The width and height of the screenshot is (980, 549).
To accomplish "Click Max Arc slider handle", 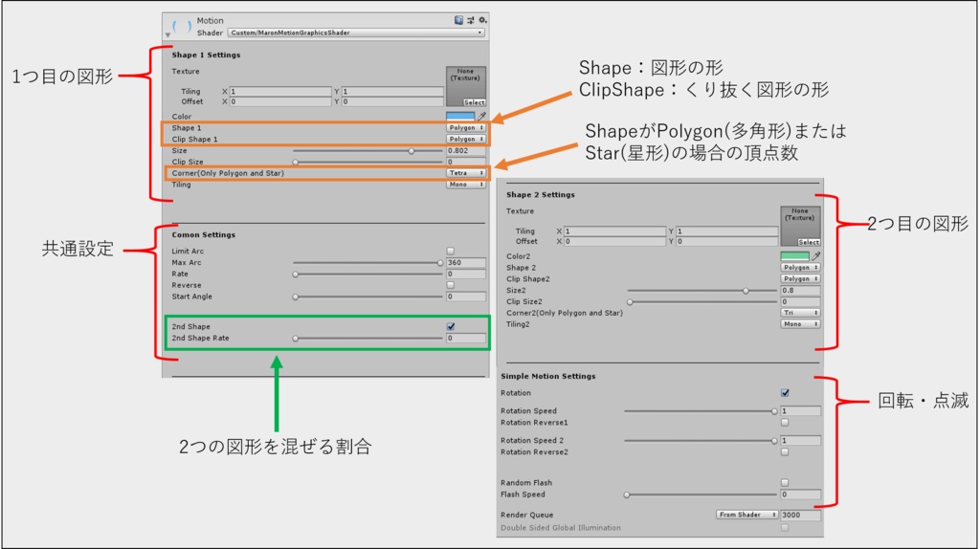I will pos(440,263).
